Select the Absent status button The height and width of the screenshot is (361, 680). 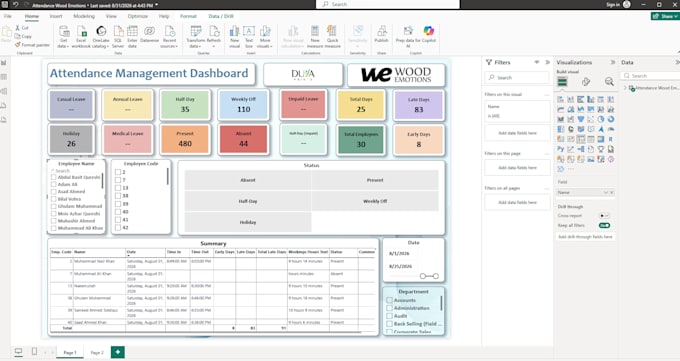click(x=248, y=180)
